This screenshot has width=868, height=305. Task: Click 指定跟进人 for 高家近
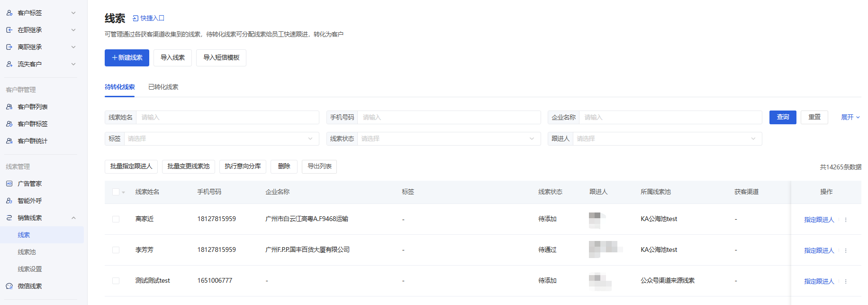coord(819,220)
